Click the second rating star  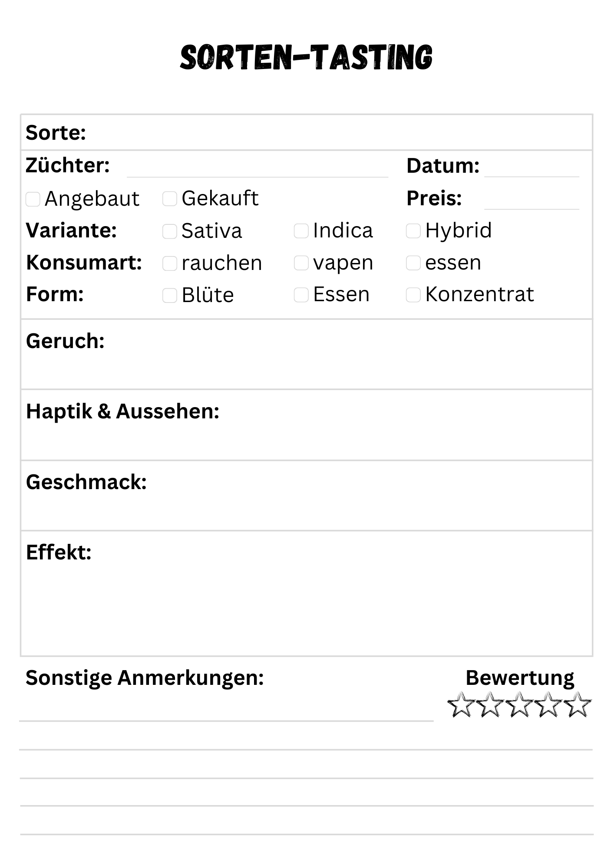(x=490, y=705)
